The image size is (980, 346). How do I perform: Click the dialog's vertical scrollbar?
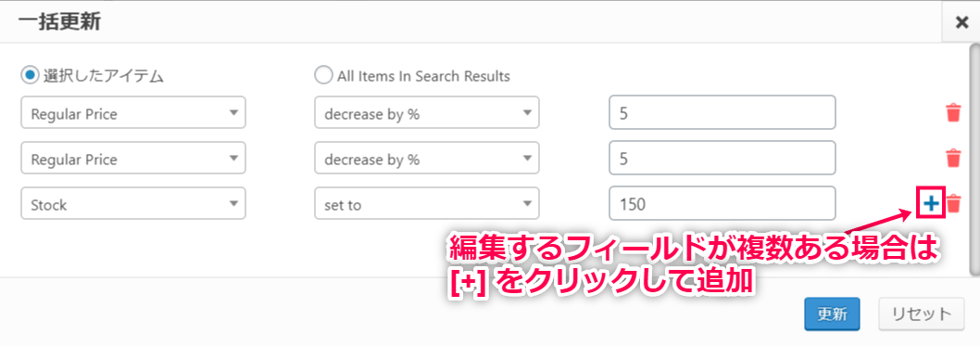click(x=974, y=160)
